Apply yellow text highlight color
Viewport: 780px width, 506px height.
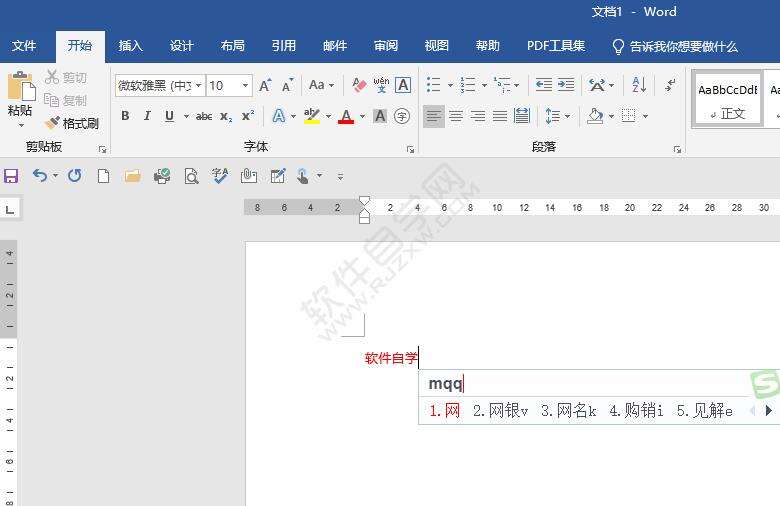[x=311, y=116]
